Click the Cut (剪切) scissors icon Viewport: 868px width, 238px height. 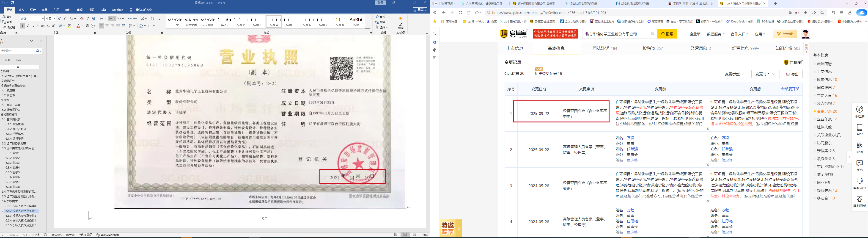[4, 17]
